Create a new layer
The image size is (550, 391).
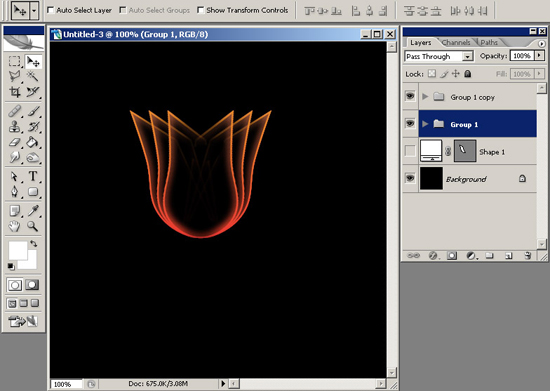click(509, 256)
